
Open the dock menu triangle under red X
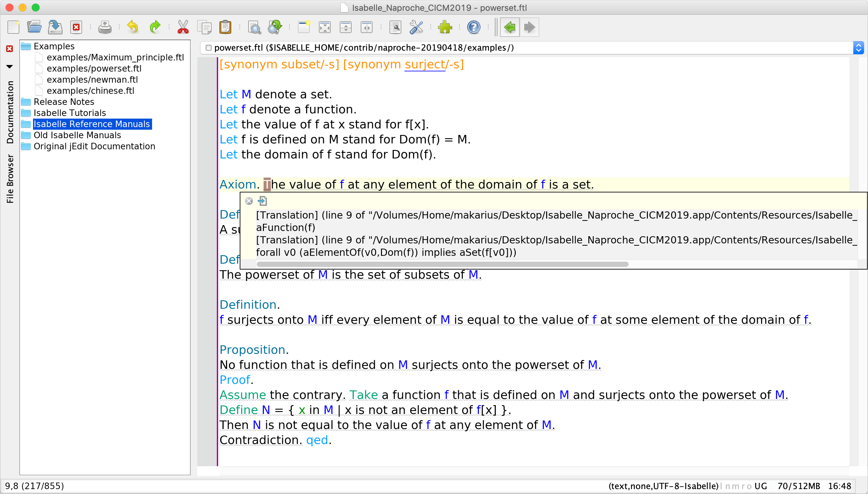click(x=9, y=67)
